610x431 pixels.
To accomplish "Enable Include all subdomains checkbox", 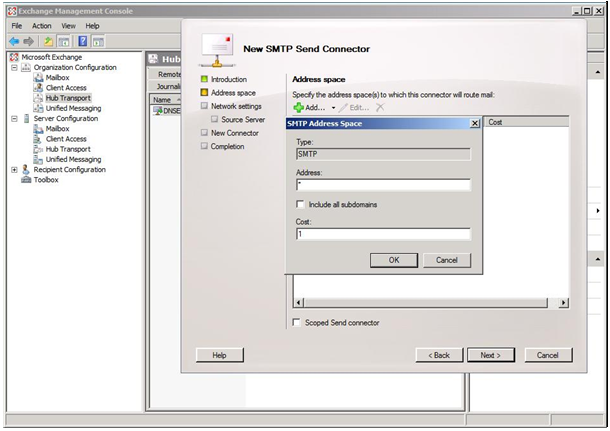I will (300, 204).
